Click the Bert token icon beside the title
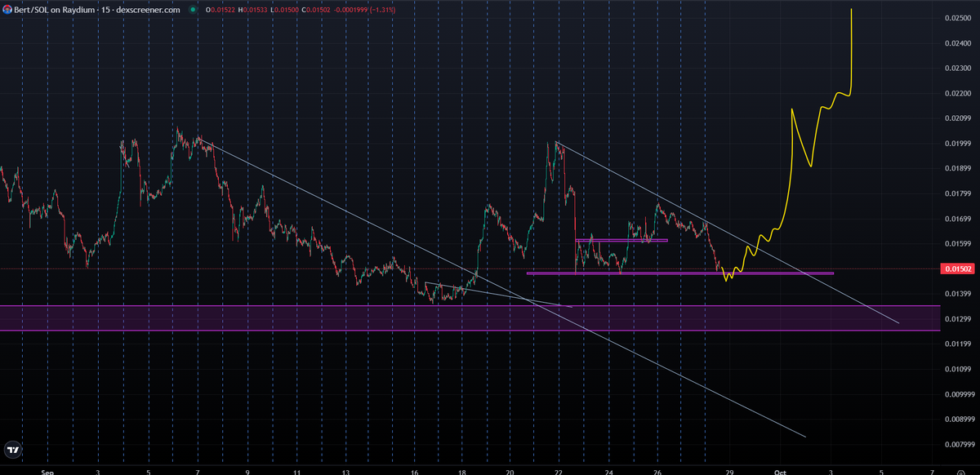The width and height of the screenshot is (980, 475). (7, 9)
